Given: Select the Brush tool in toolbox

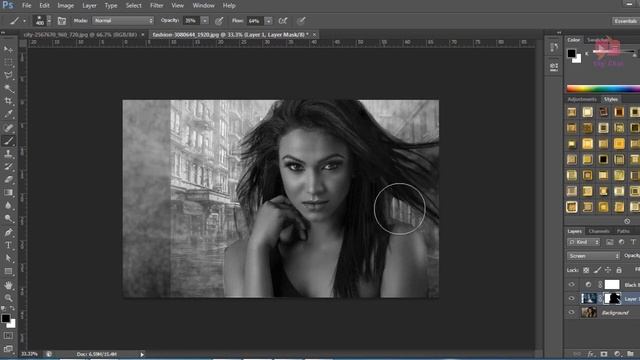Looking at the screenshot, I should coord(8,141).
